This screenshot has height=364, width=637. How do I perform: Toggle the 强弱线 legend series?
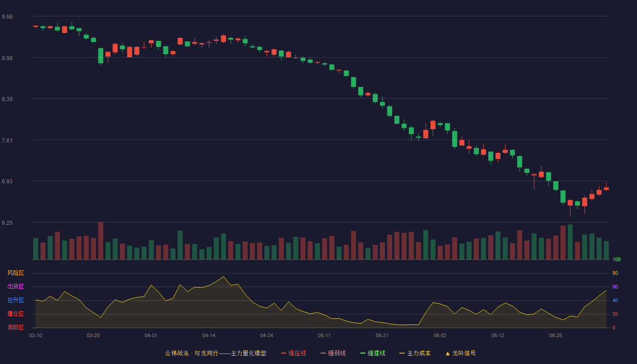click(333, 353)
